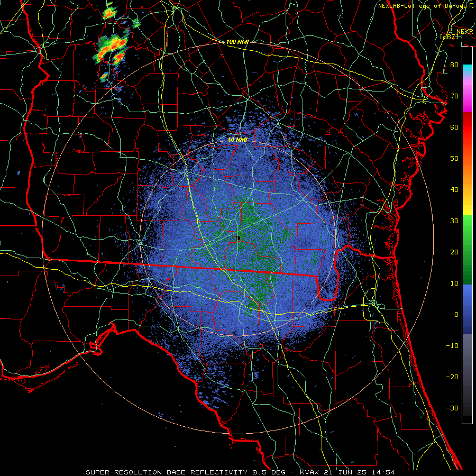Click the 20 value on dBZ scale
This screenshot has width=476, height=476.
point(454,252)
